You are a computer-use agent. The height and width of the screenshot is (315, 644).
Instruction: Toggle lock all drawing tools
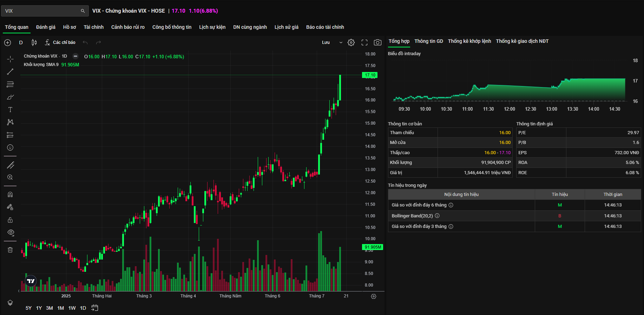click(10, 220)
